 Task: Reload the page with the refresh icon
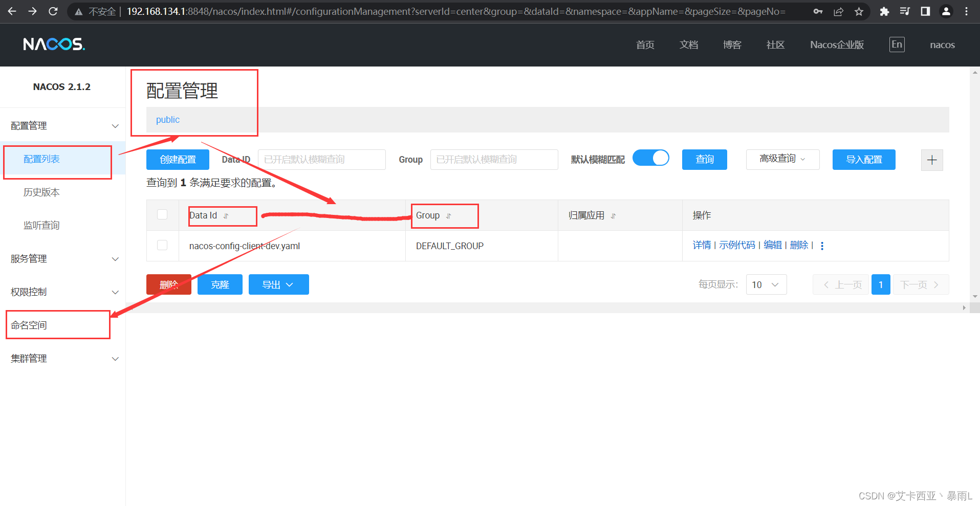pos(53,11)
